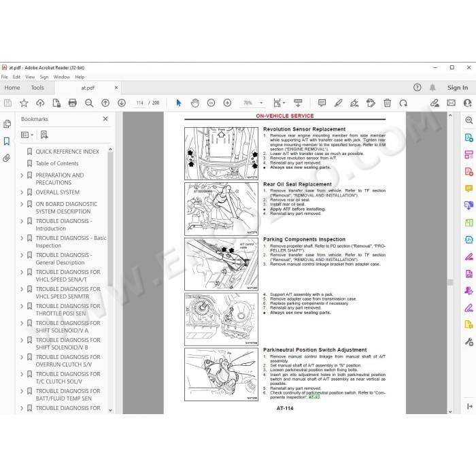
Task: Add a sticky note comment
Action: (x=322, y=103)
